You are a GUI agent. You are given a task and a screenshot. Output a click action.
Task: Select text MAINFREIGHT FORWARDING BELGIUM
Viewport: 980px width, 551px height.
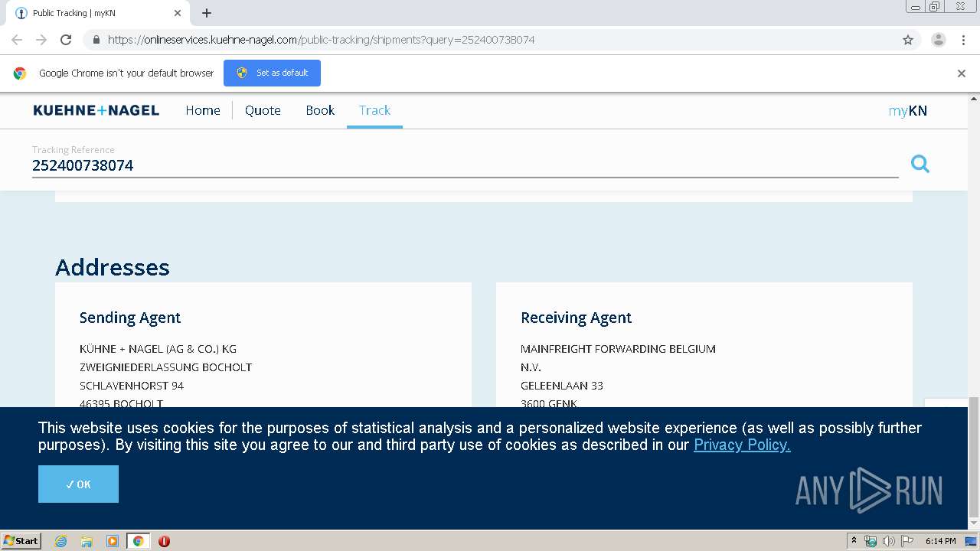click(x=618, y=349)
